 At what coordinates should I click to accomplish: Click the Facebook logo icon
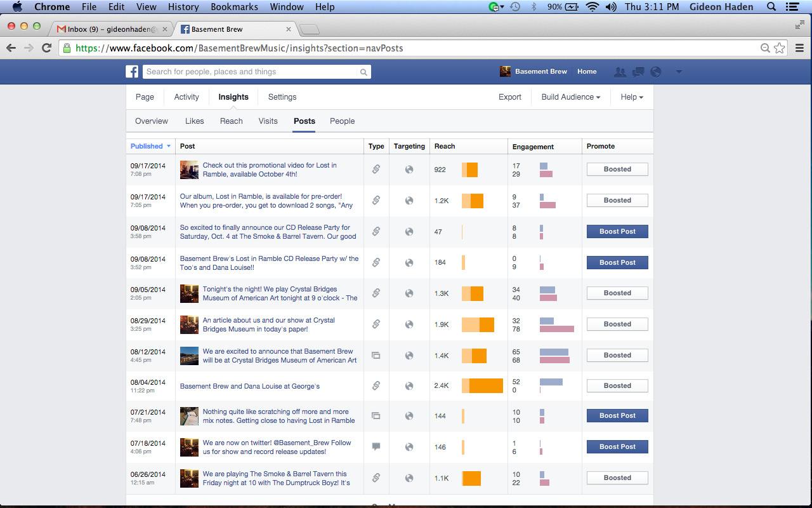point(132,72)
